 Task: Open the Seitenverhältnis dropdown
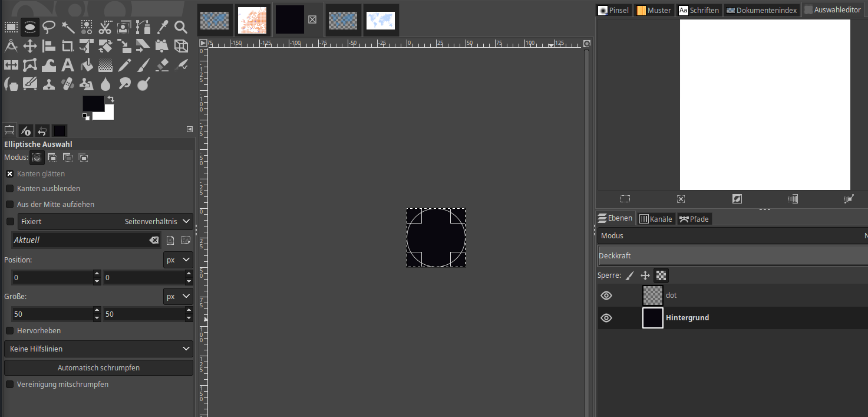point(158,222)
